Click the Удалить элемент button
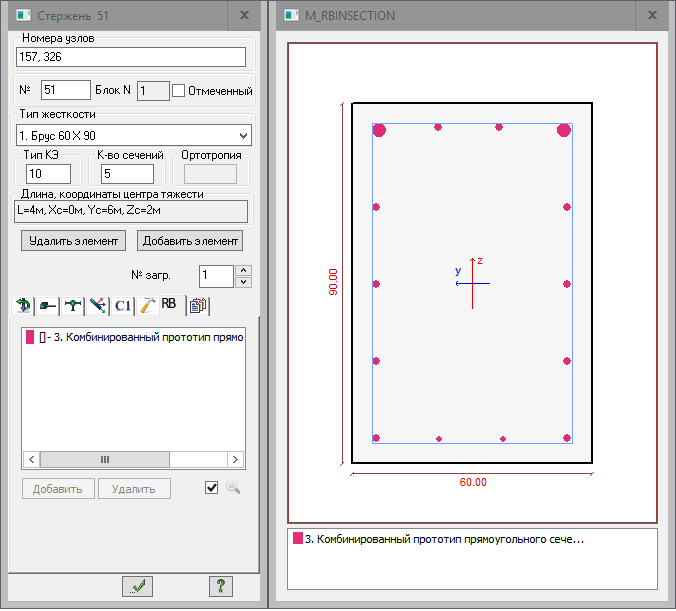 click(75, 241)
